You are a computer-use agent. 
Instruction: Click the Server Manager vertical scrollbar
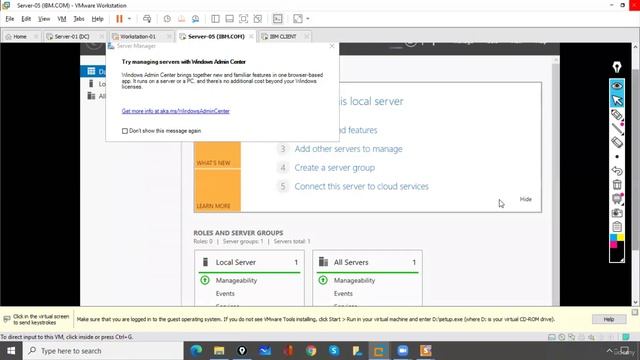click(555, 182)
